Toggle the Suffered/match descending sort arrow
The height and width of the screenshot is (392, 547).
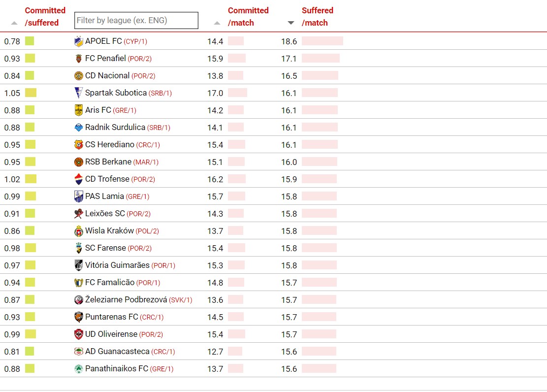pyautogui.click(x=290, y=23)
